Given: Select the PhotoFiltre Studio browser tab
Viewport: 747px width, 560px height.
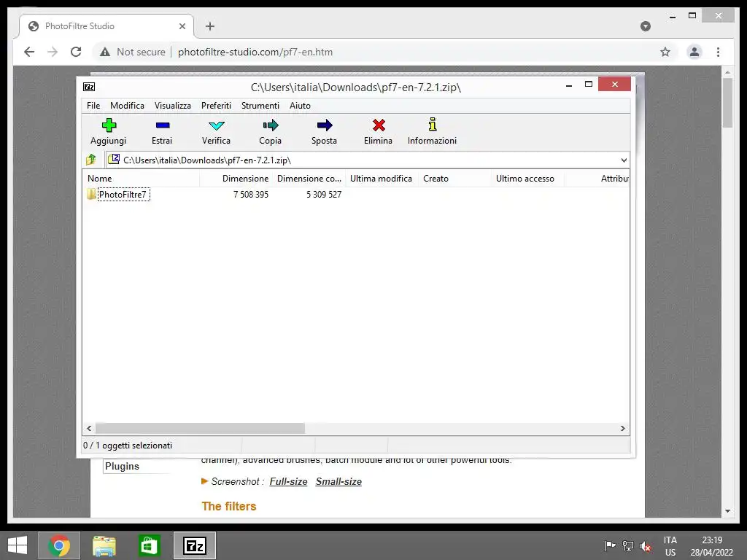Looking at the screenshot, I should click(106, 26).
